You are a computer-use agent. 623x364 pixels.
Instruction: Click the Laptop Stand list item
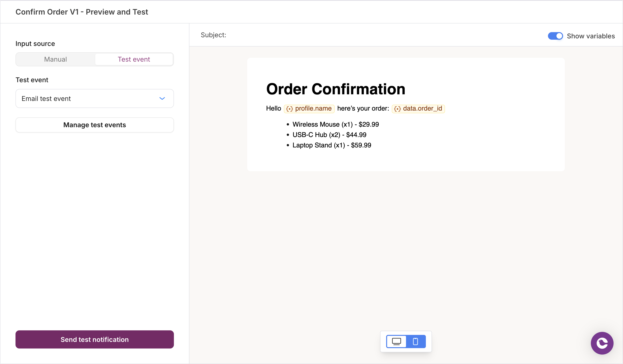point(332,145)
